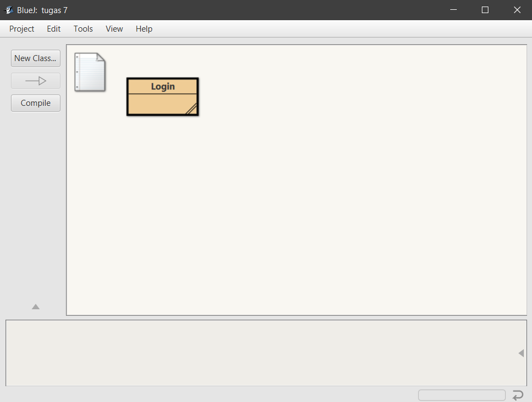Screen dimensions: 532x402
Task: Open the Tools menu
Action: coord(83,29)
